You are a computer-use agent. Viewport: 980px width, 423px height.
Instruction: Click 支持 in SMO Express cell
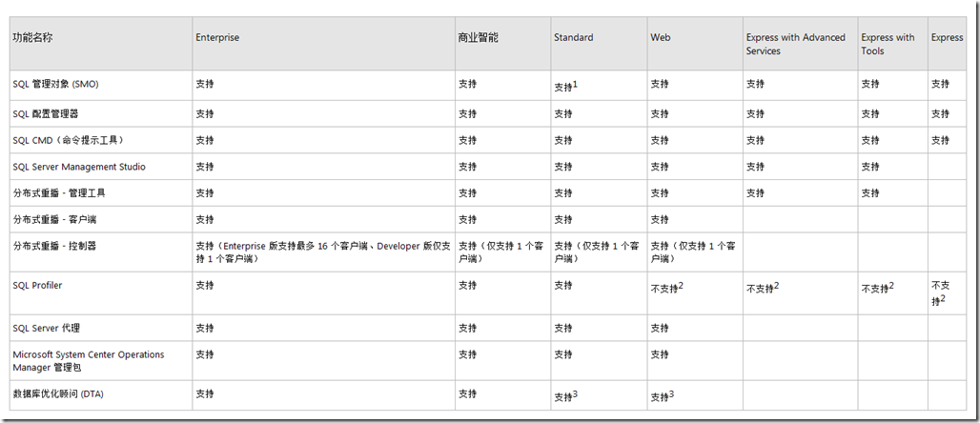[x=940, y=84]
